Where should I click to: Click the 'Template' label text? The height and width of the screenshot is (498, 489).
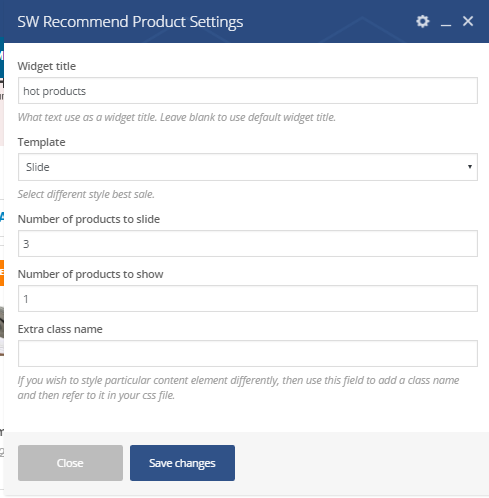coord(41,142)
